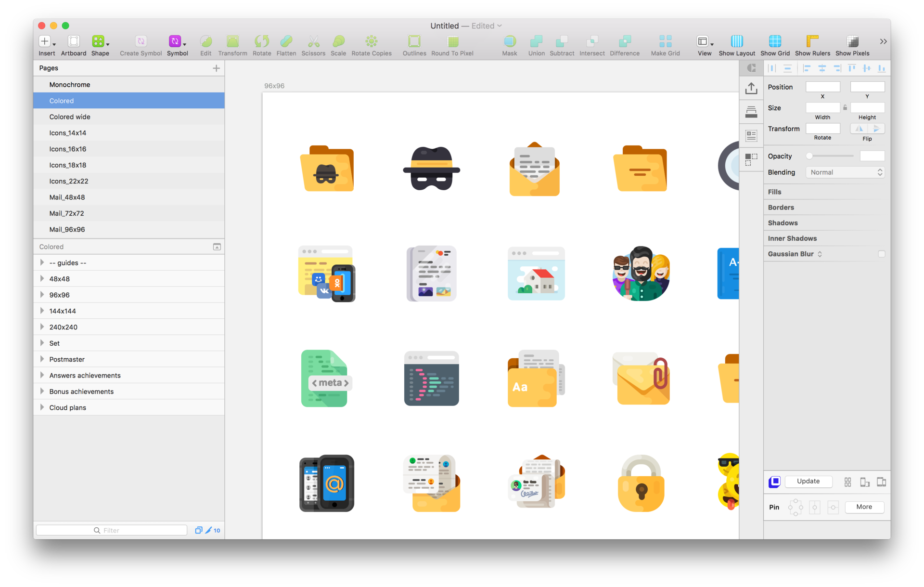
Task: Expand the Set layer group
Action: [42, 343]
